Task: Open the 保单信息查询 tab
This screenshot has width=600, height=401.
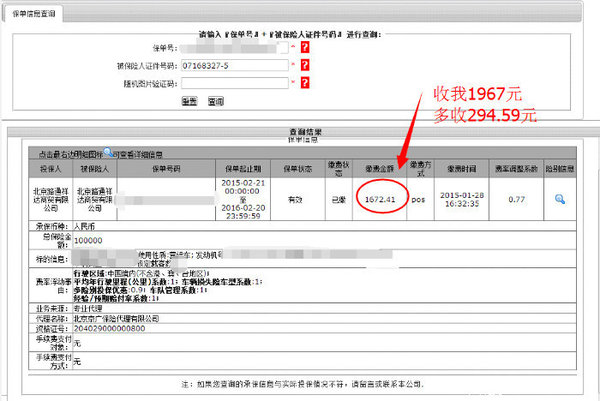Action: [32, 13]
